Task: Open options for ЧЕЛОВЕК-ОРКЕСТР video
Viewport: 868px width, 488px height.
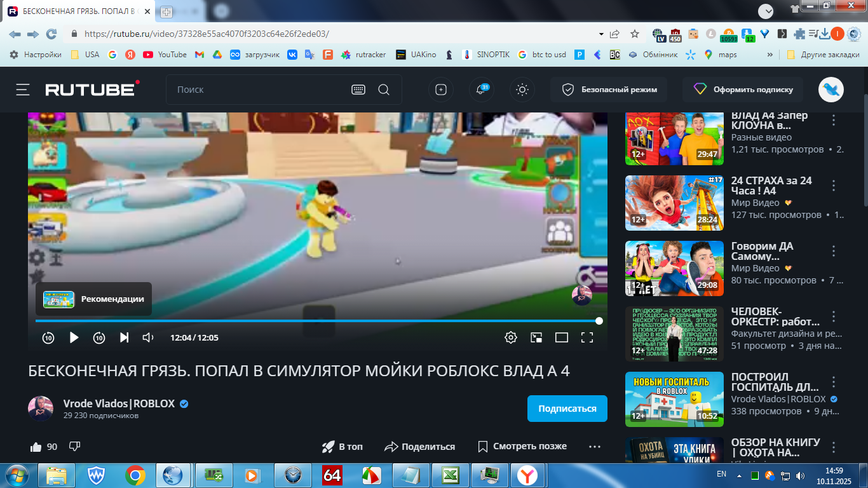Action: coord(834,316)
